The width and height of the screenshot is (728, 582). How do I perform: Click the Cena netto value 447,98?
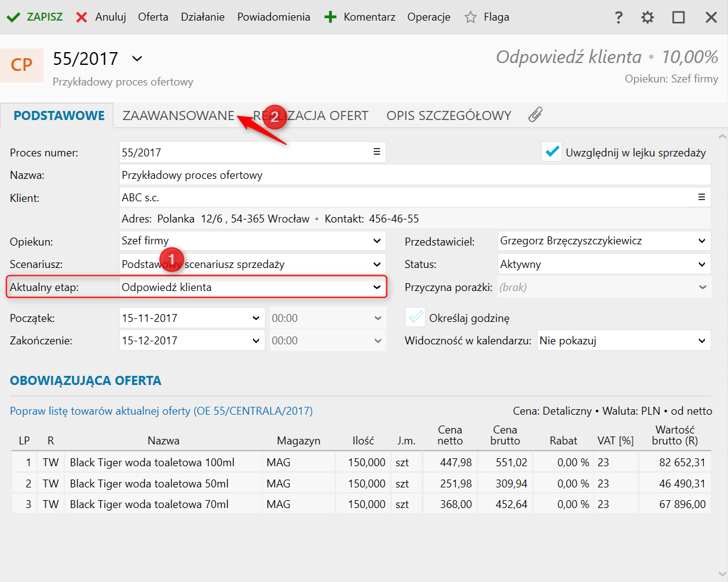click(x=457, y=463)
